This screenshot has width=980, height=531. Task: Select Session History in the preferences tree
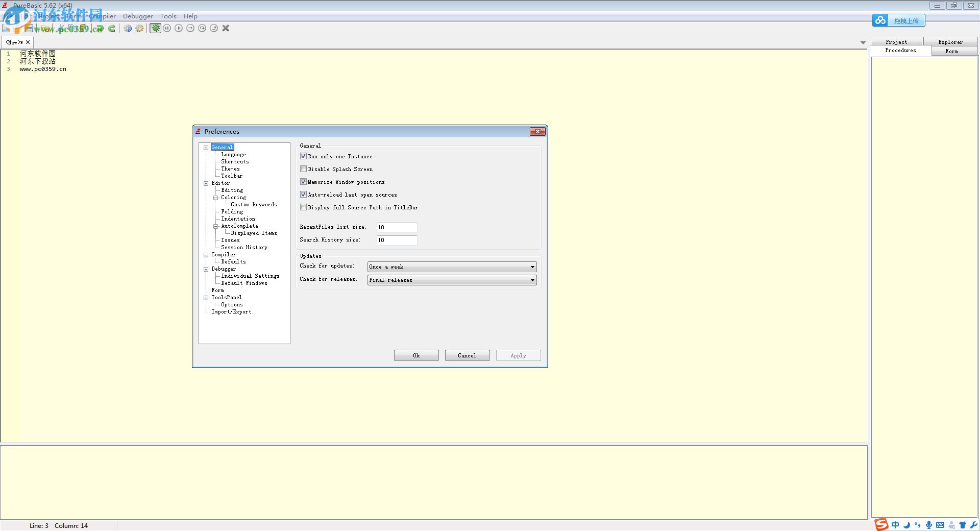(244, 248)
